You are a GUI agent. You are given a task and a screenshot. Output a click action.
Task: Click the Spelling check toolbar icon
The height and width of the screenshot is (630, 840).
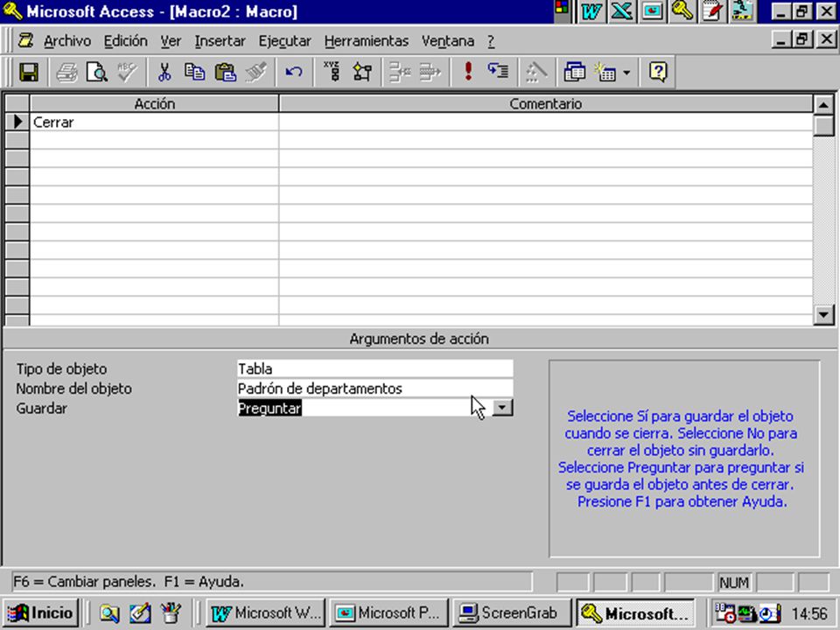[127, 72]
